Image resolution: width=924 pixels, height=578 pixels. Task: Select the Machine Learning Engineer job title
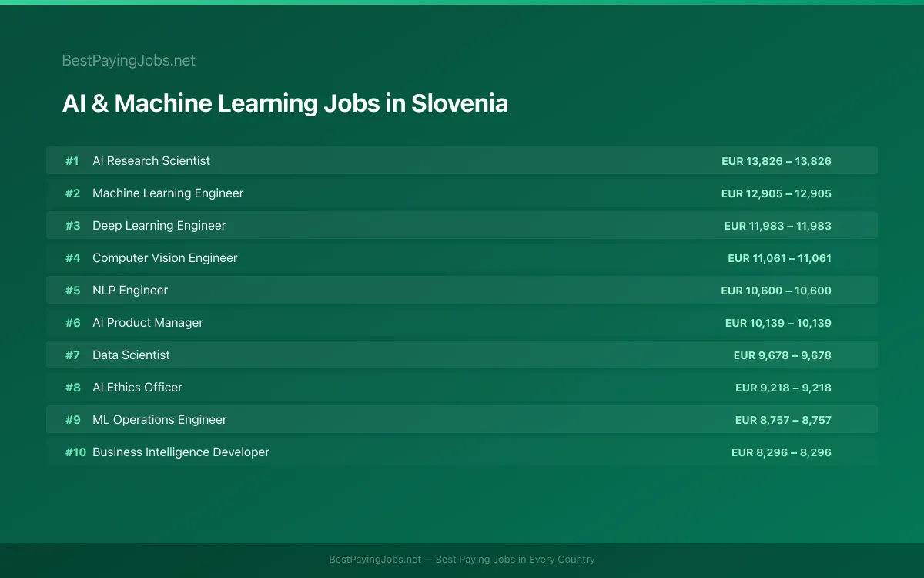(x=168, y=193)
